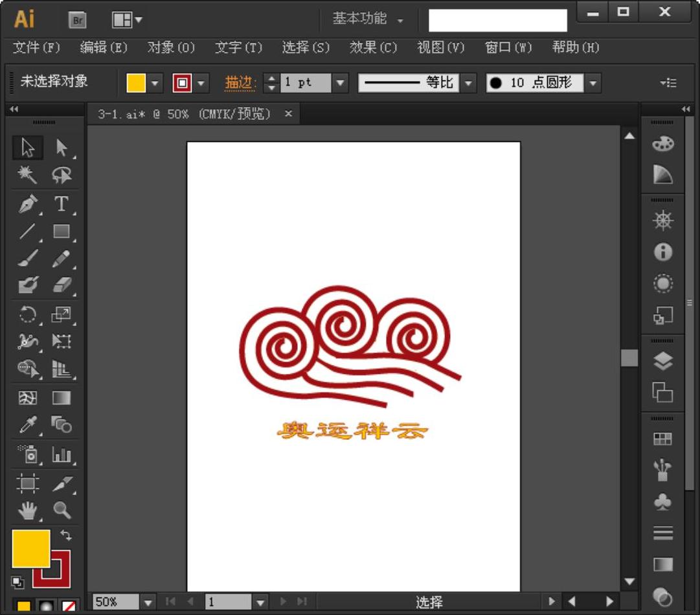The width and height of the screenshot is (700, 615).
Task: Open the zoom level 50% dropdown
Action: coord(148,603)
